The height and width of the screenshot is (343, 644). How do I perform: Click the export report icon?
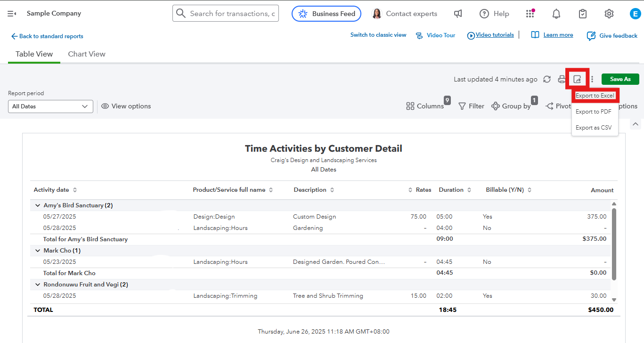click(x=577, y=79)
